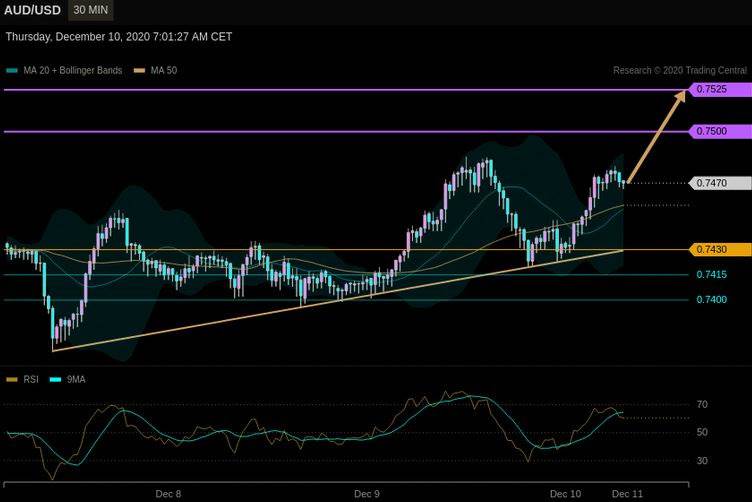
Task: Click the Dec 10 date axis label
Action: [x=565, y=494]
